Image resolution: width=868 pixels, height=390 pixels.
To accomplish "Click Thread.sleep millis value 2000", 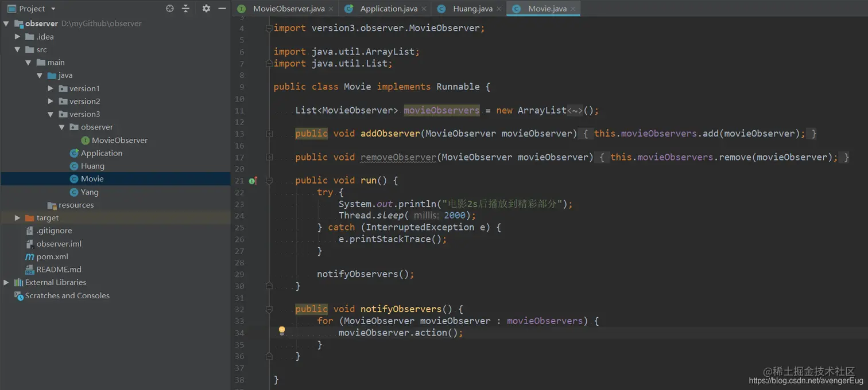I will point(455,216).
